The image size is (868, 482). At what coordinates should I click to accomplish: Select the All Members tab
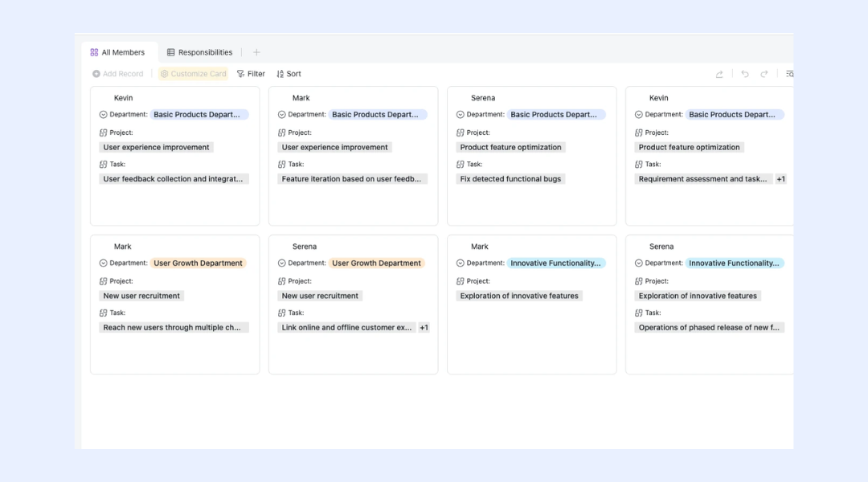click(117, 52)
